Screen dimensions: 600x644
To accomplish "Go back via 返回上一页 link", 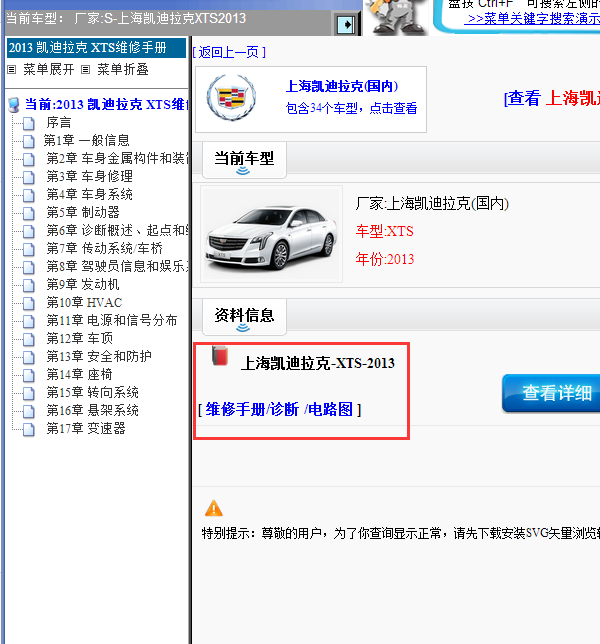I will coord(229,52).
